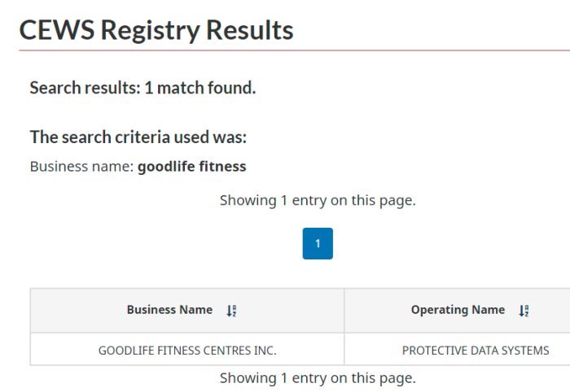Click 'The search criteria used was:' heading
570x392 pixels.
tap(138, 137)
